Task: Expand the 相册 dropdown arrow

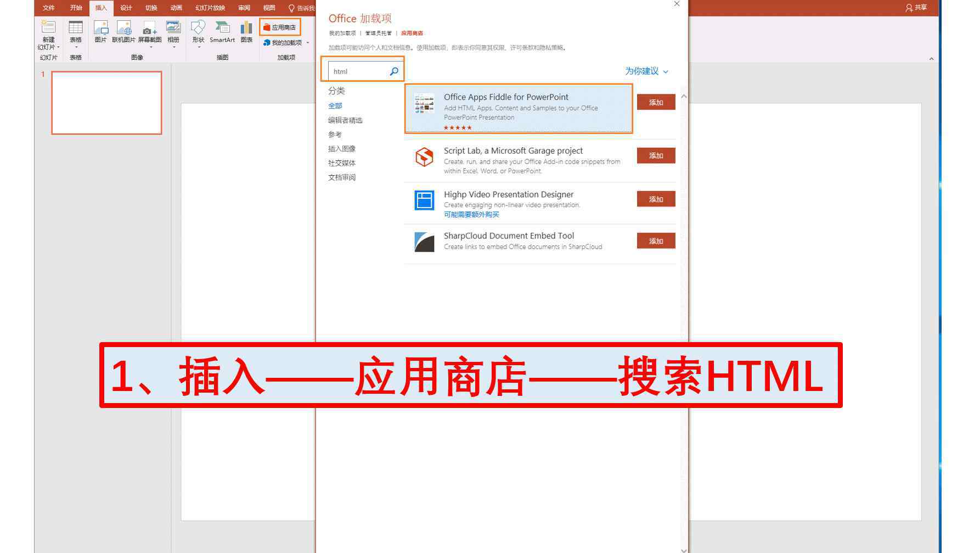Action: (x=174, y=47)
